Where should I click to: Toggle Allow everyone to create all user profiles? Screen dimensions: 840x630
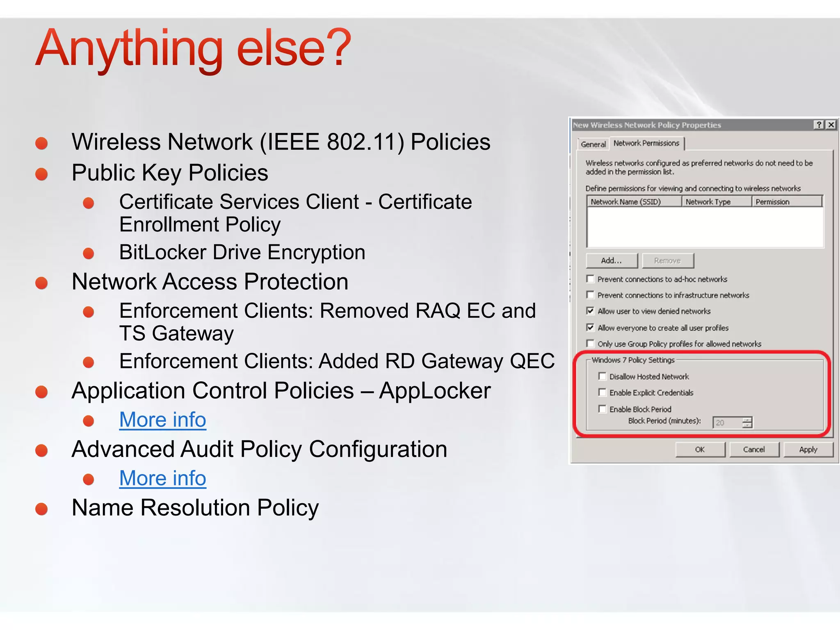(590, 327)
